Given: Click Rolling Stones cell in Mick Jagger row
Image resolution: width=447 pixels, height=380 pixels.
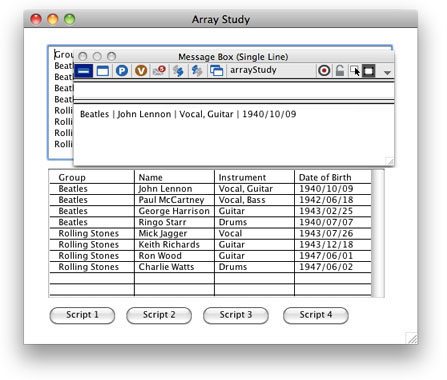Looking at the screenshot, I should tap(92, 233).
